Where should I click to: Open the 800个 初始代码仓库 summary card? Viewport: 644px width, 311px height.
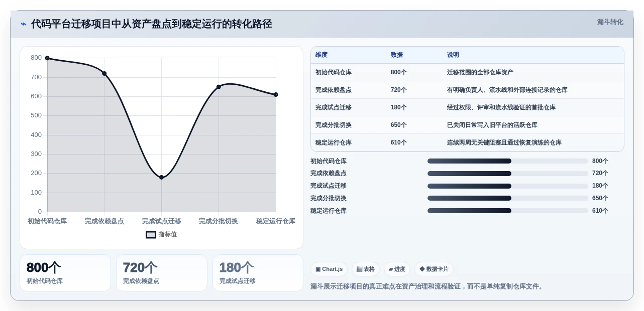point(65,273)
